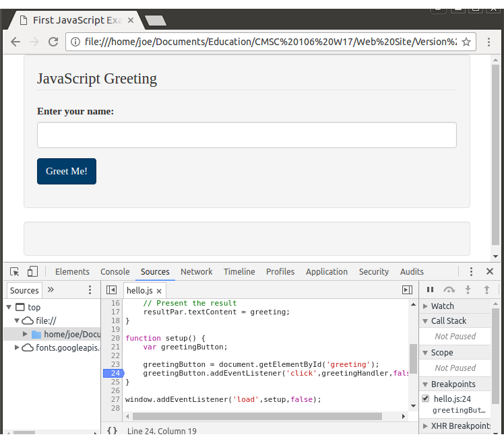The image size is (504, 443).
Task: Select the Sources tab
Action: point(155,272)
